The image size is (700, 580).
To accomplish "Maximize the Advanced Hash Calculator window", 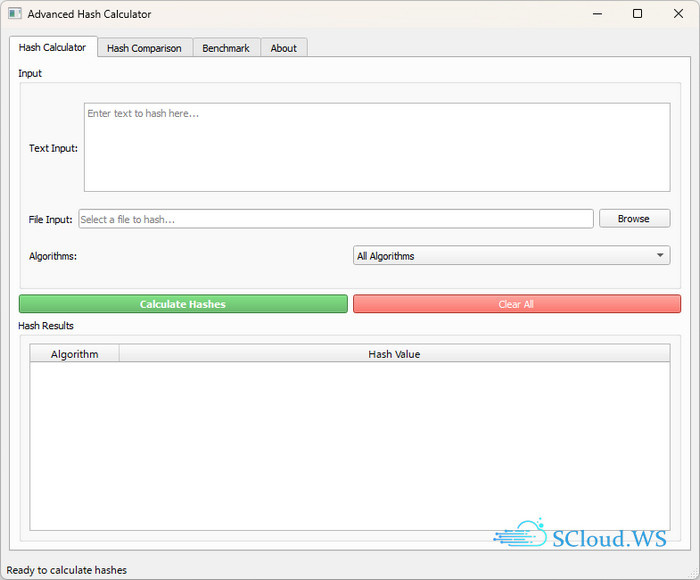I will coord(638,14).
